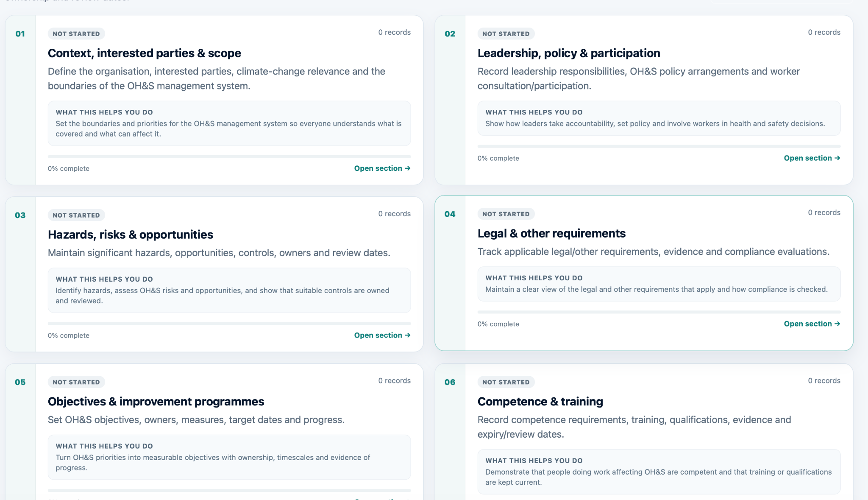Screen dimensions: 868x500
Task: Click '0% complete' in the Legal requirements card
Action: pos(498,324)
